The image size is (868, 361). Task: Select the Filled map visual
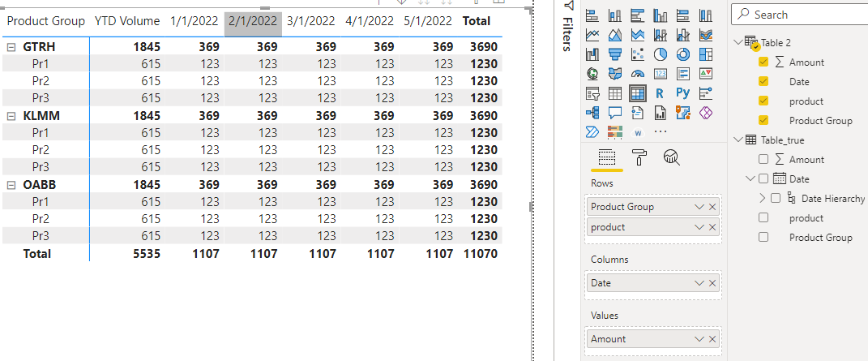[615, 74]
